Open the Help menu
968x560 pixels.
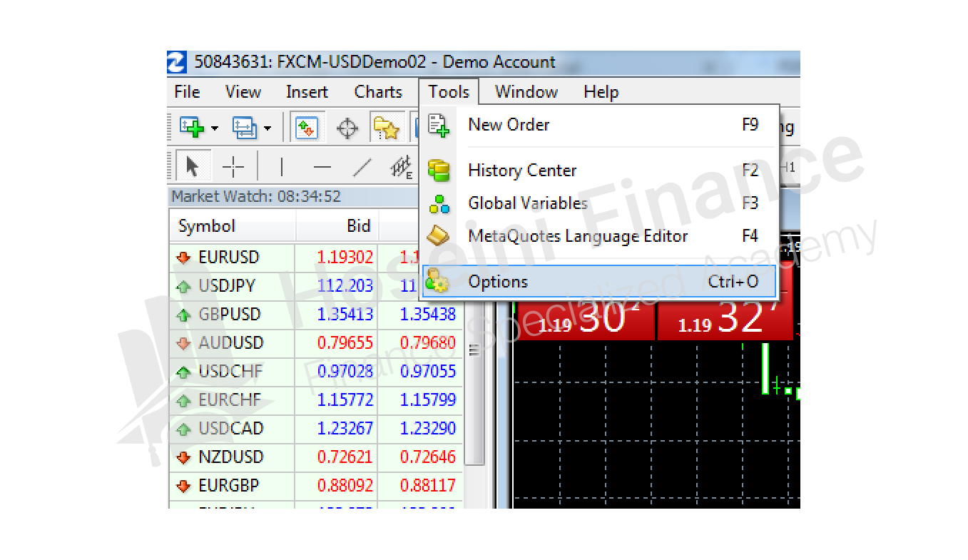coord(601,92)
